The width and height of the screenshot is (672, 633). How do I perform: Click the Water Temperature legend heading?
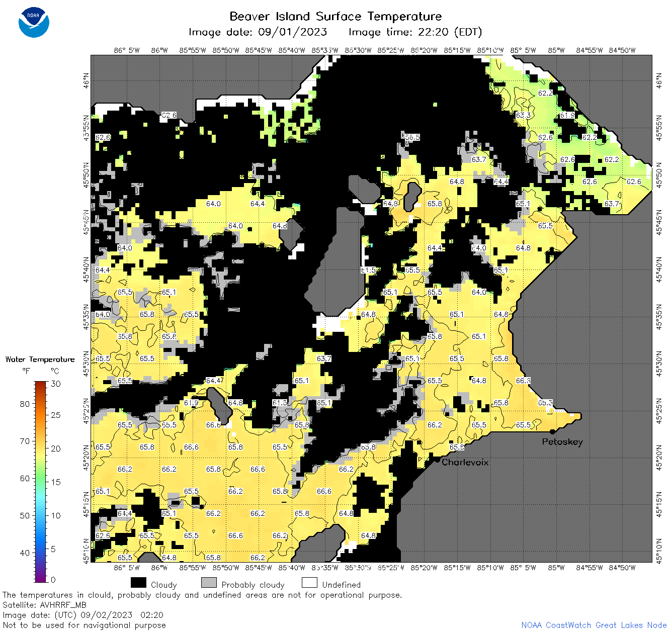point(40,359)
